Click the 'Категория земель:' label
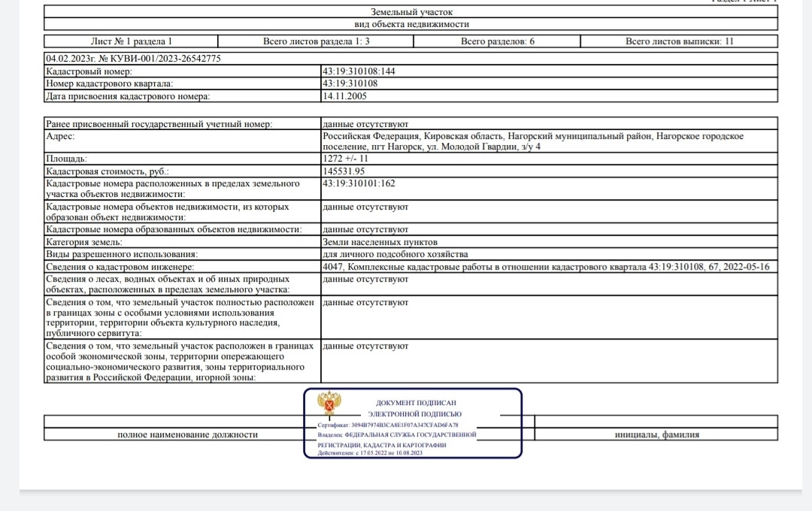 pyautogui.click(x=84, y=242)
